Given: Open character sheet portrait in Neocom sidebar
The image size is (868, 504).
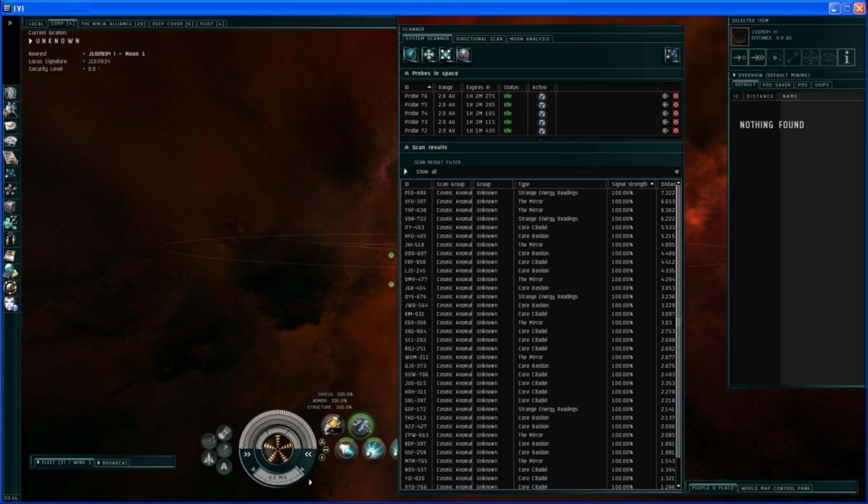Looking at the screenshot, I should tap(10, 93).
